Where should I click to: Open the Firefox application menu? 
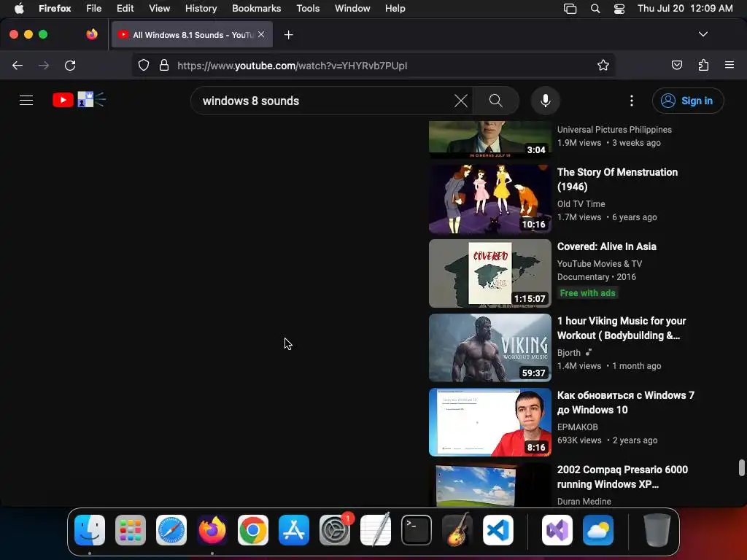pyautogui.click(x=729, y=65)
